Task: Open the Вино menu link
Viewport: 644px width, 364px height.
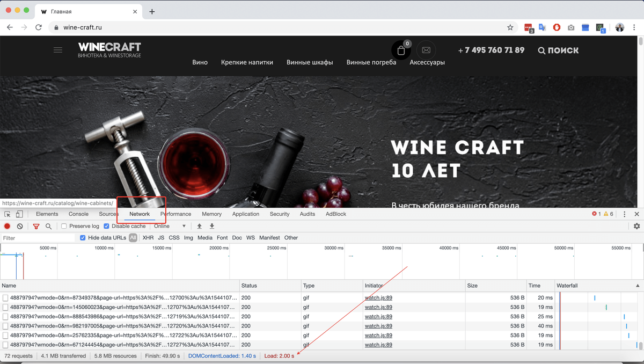Action: pyautogui.click(x=200, y=62)
